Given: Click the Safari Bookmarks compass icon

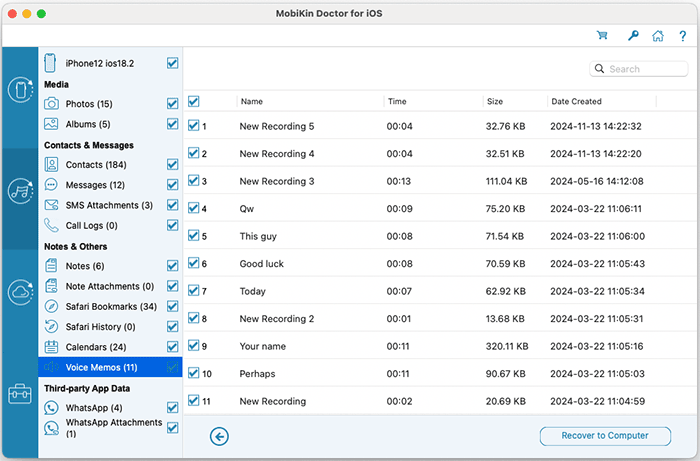Looking at the screenshot, I should pos(51,306).
